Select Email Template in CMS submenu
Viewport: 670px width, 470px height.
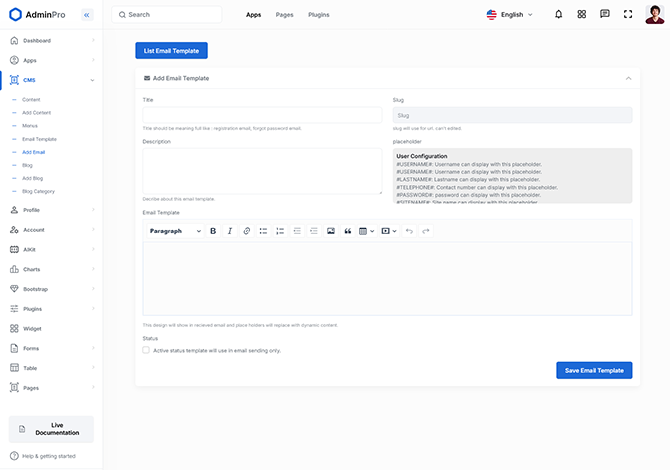pyautogui.click(x=39, y=139)
